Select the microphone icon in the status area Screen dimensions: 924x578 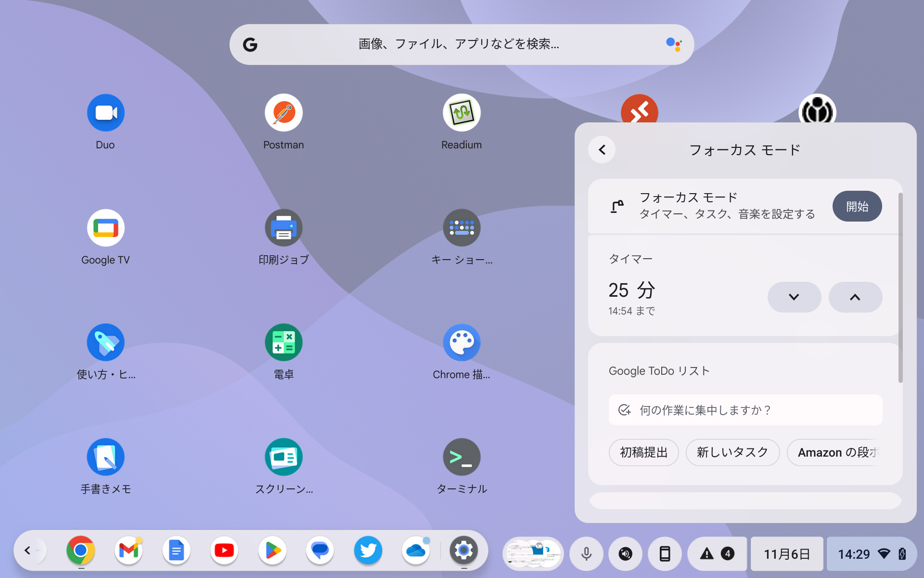(586, 553)
